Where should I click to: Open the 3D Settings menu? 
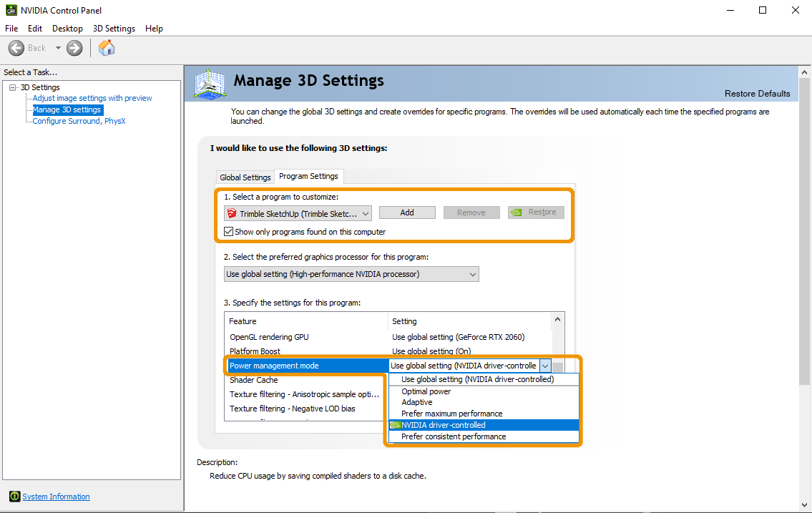tap(114, 29)
